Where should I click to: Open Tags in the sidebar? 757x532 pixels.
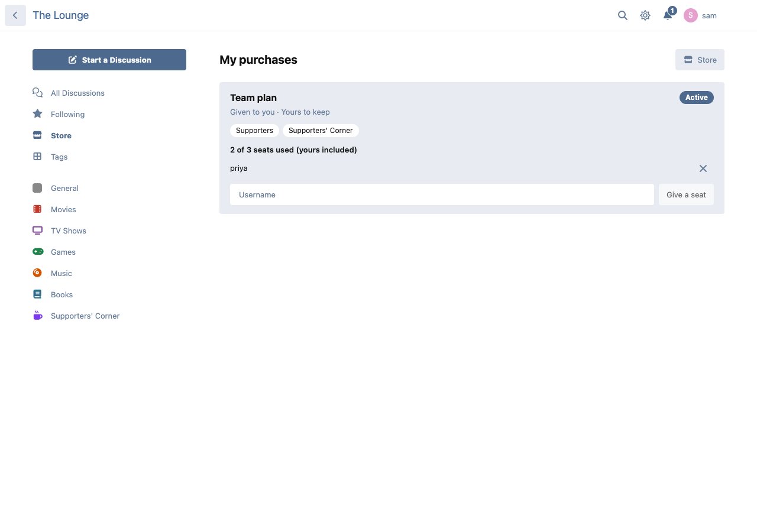(59, 157)
